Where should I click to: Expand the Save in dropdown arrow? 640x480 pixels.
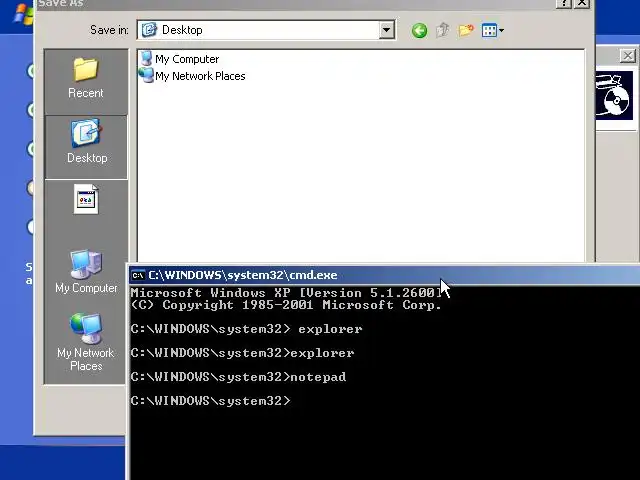(x=386, y=30)
